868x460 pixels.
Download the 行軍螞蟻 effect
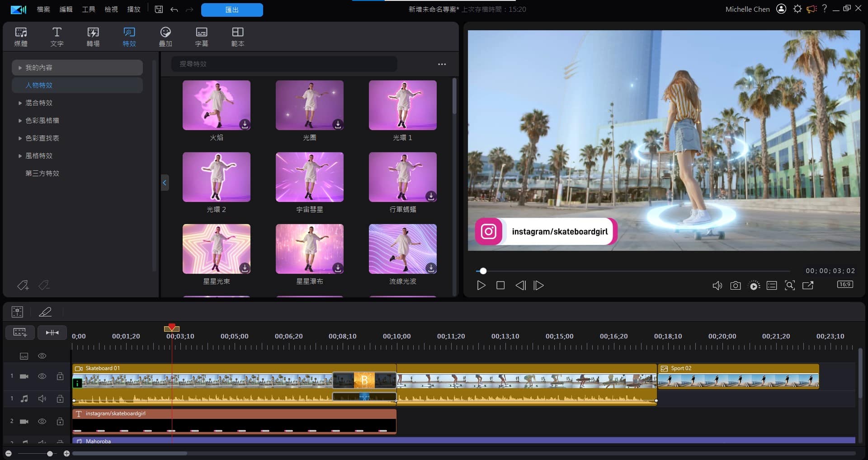431,197
